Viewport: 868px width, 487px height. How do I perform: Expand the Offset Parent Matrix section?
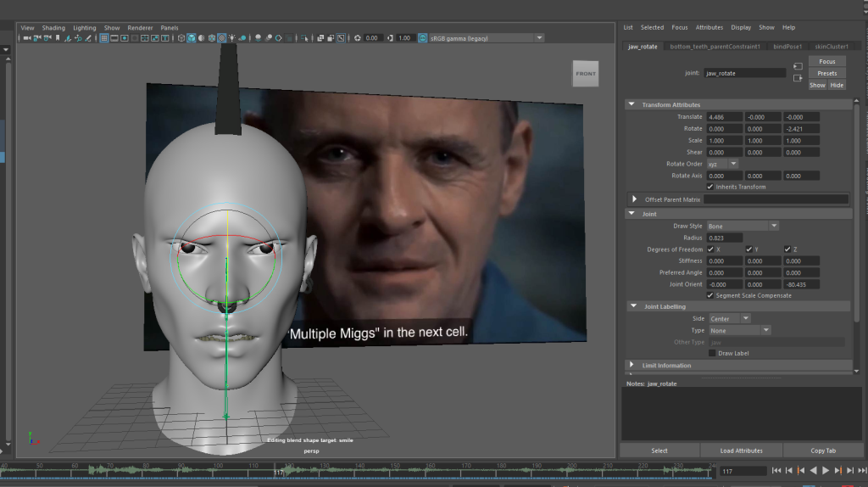(634, 199)
